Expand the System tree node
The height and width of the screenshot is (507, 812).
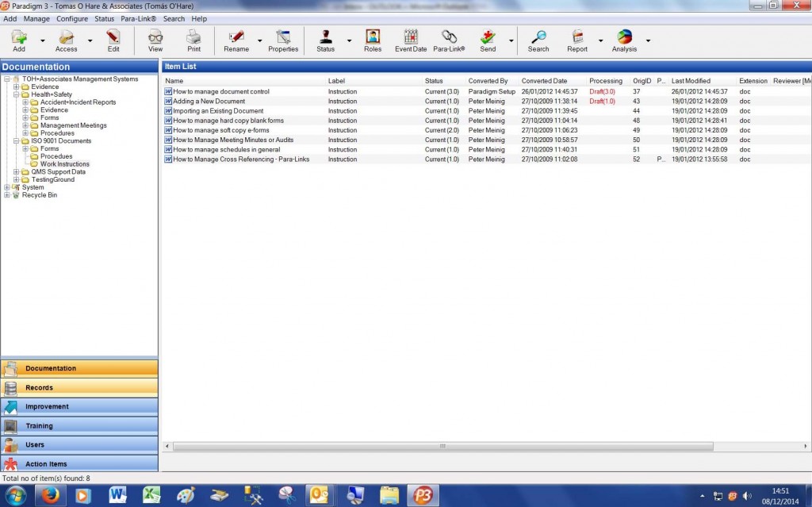(x=6, y=187)
